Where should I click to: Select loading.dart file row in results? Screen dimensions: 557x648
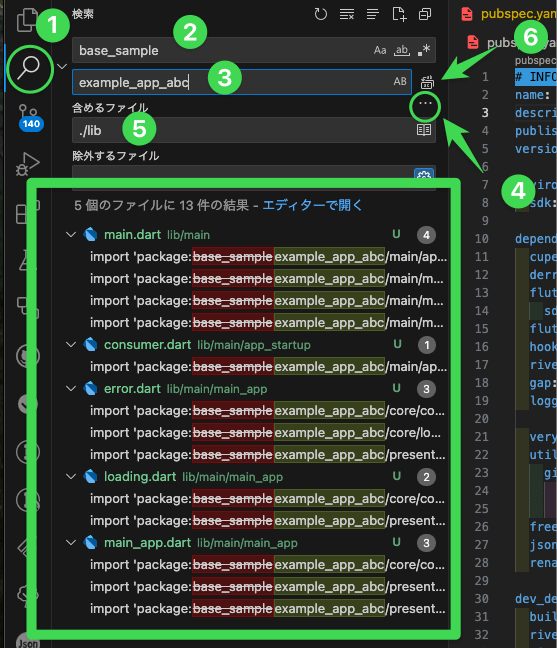click(x=256, y=477)
